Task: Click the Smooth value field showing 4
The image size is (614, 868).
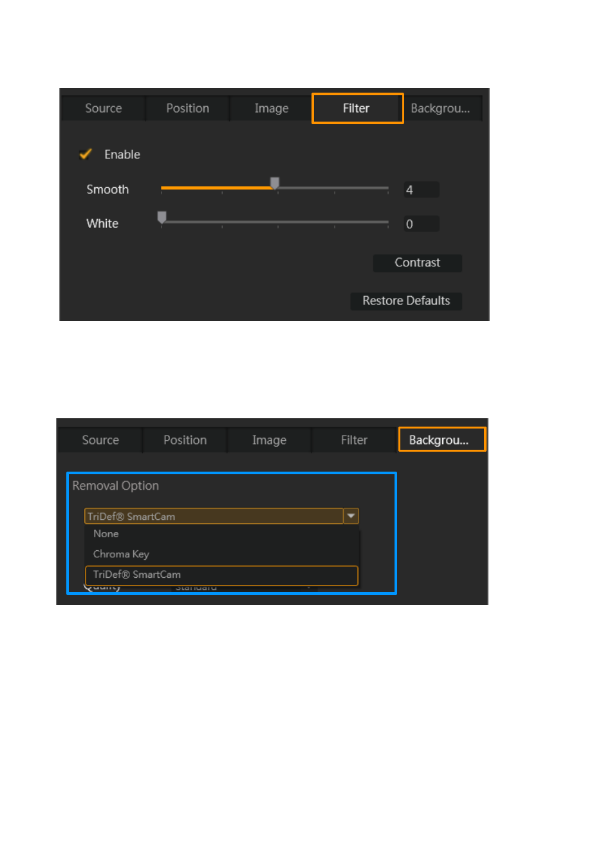Action: pyautogui.click(x=421, y=190)
